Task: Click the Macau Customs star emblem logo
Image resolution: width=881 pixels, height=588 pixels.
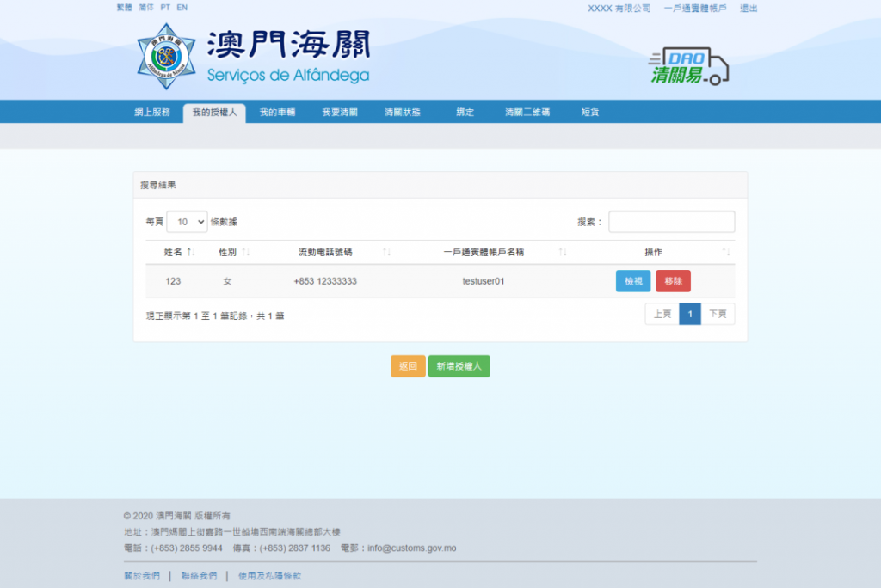Action: pos(166,57)
